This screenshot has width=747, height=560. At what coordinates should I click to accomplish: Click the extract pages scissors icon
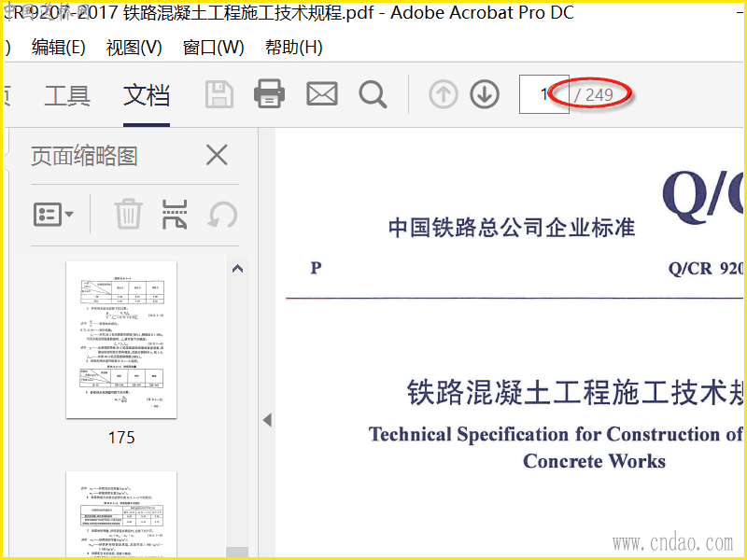click(175, 215)
